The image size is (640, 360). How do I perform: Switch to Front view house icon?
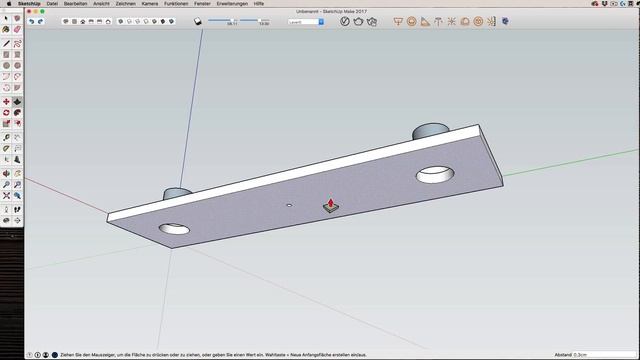pos(83,21)
